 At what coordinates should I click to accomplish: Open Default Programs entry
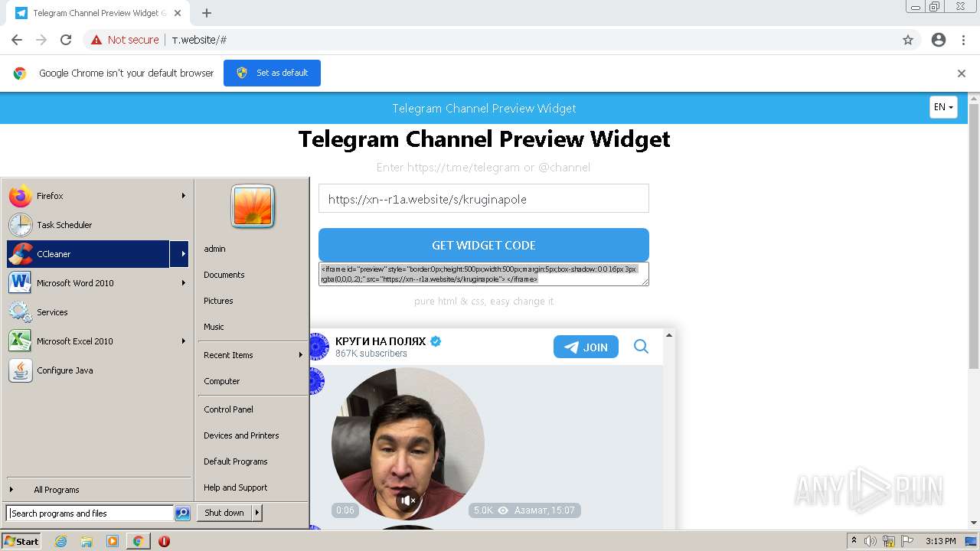[235, 461]
